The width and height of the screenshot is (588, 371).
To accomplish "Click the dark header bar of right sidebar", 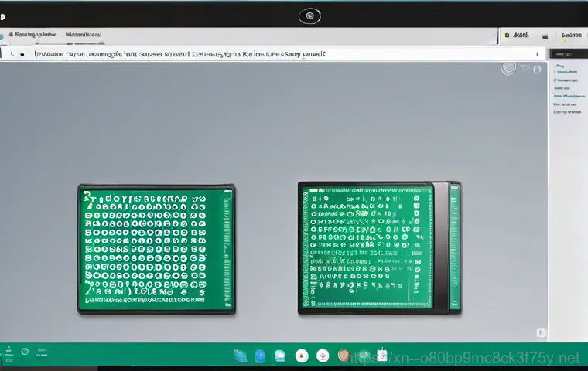I will click(567, 54).
